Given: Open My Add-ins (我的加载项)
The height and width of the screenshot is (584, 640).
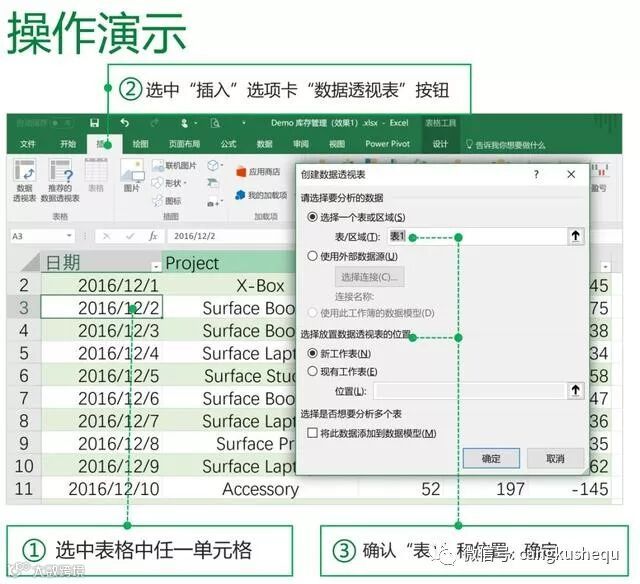Looking at the screenshot, I should tap(261, 195).
